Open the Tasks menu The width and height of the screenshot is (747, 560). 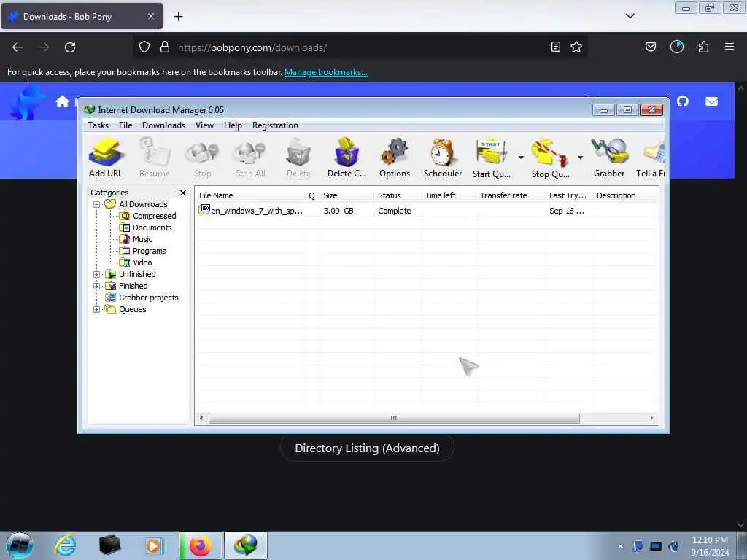(x=98, y=125)
